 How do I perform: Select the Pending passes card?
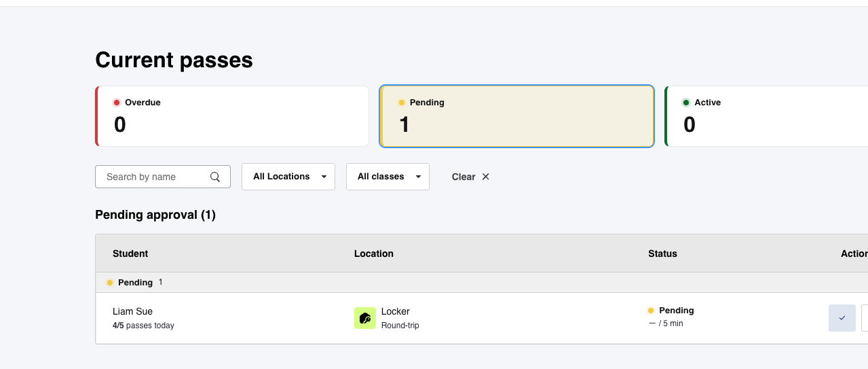pos(516,116)
